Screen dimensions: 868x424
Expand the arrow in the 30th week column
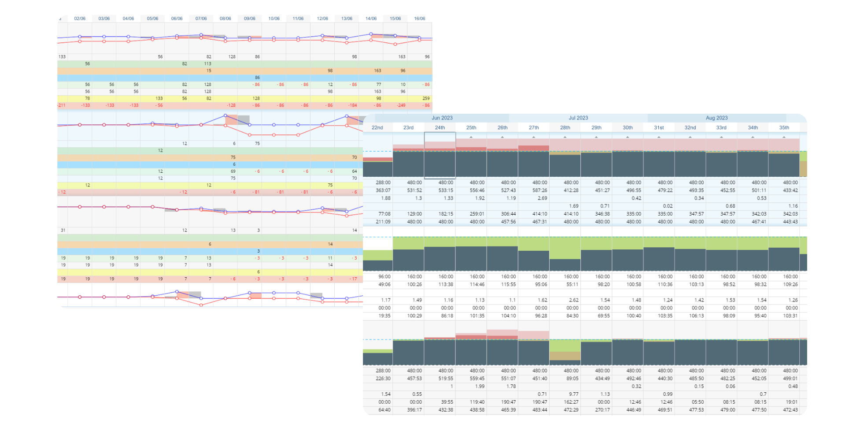(x=628, y=137)
